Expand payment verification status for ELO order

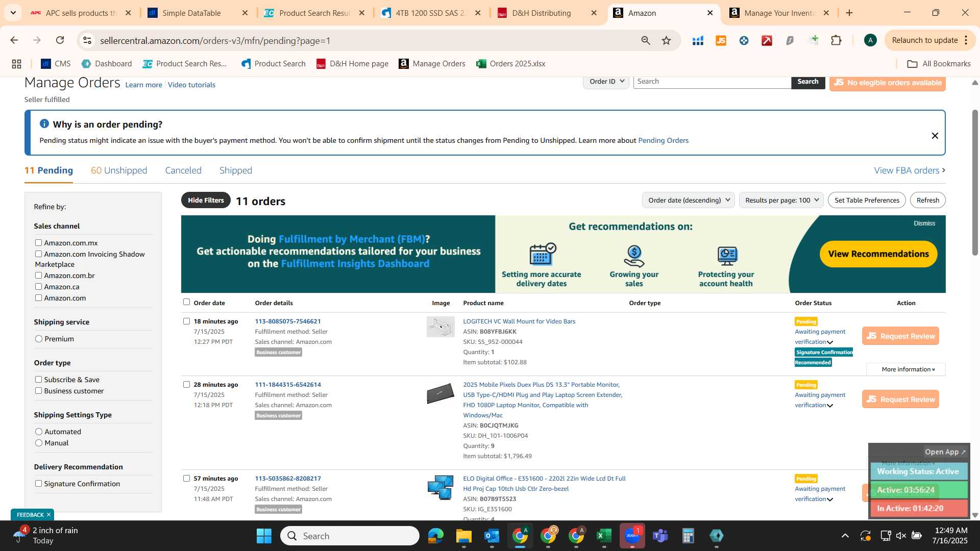[830, 499]
